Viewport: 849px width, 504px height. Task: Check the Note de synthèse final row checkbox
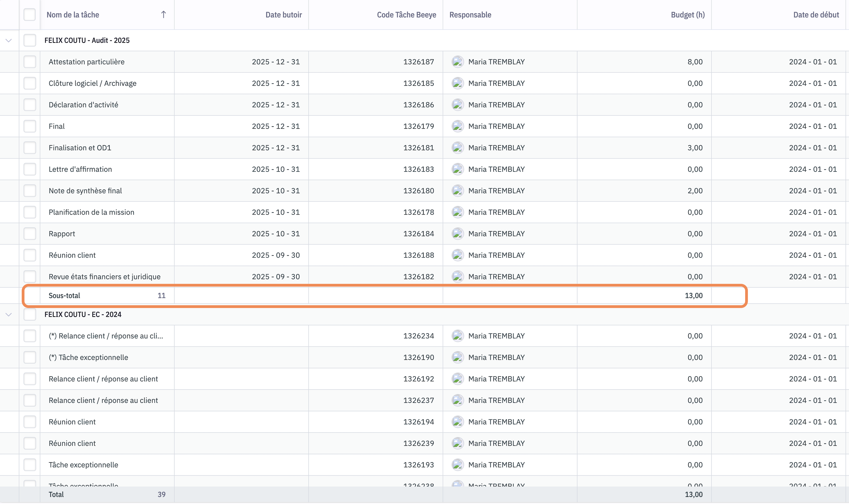30,191
